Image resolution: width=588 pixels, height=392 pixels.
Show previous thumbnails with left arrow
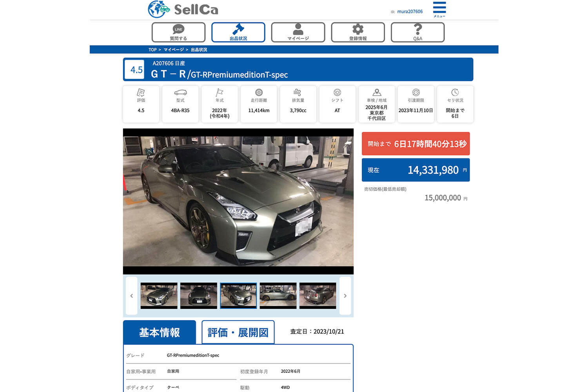[x=132, y=296]
